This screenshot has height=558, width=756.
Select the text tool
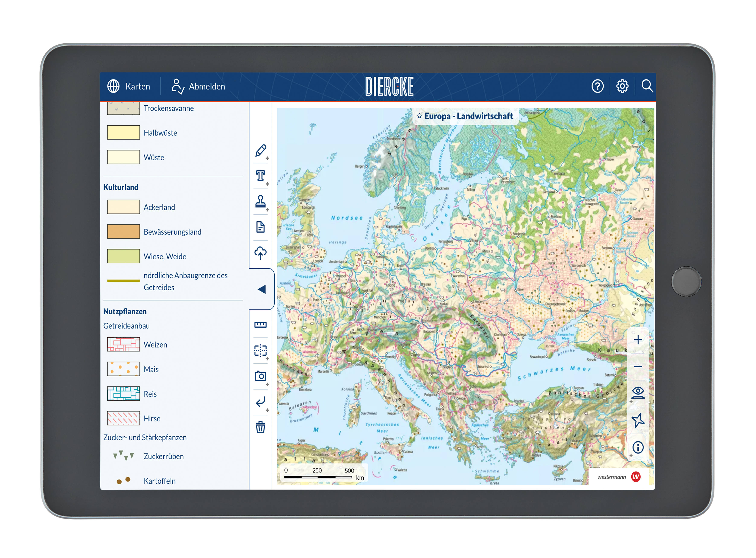coord(261,176)
